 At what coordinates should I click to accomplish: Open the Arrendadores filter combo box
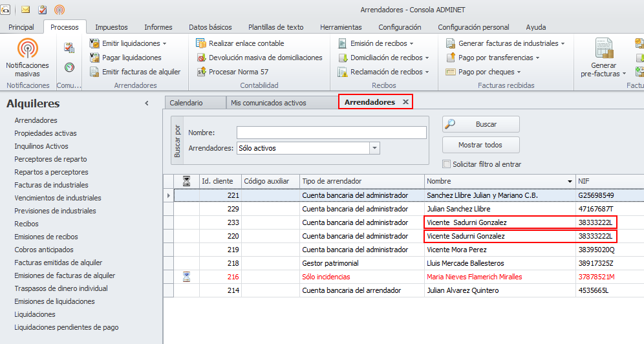374,148
